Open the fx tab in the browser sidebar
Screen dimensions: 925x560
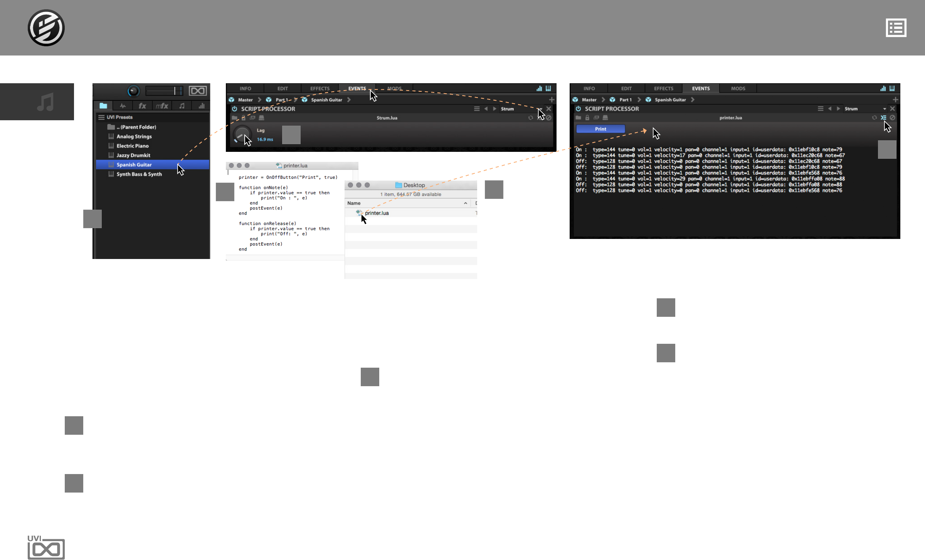[x=142, y=106]
